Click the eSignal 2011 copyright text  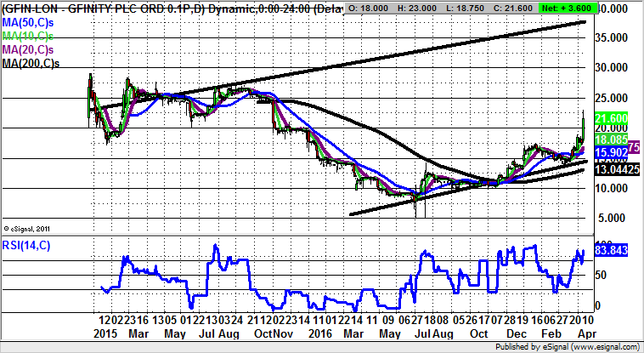29,229
